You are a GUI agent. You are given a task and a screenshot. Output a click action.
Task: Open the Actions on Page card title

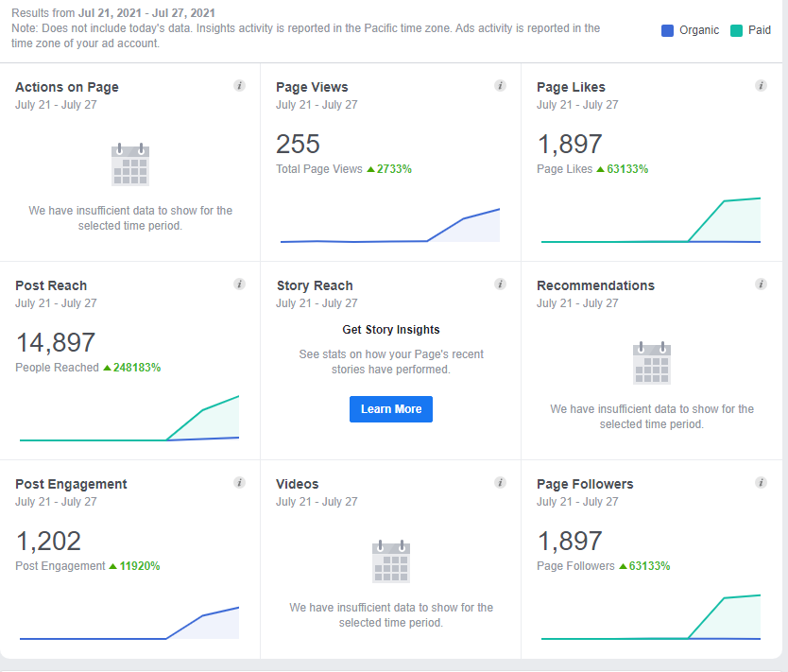pos(67,87)
